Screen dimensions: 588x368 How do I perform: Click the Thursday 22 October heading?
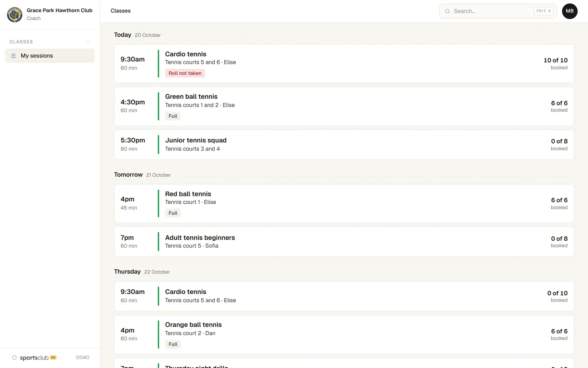pos(142,271)
